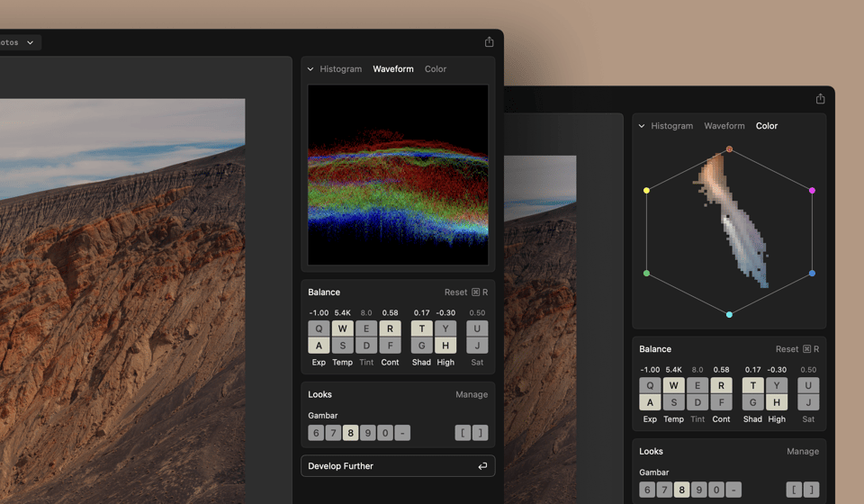Click the minus look key in front window

click(402, 433)
